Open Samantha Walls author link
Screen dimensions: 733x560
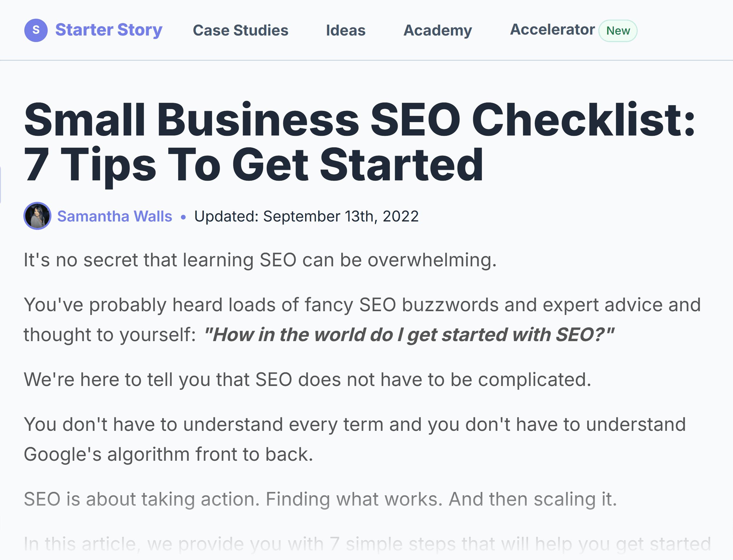click(115, 216)
